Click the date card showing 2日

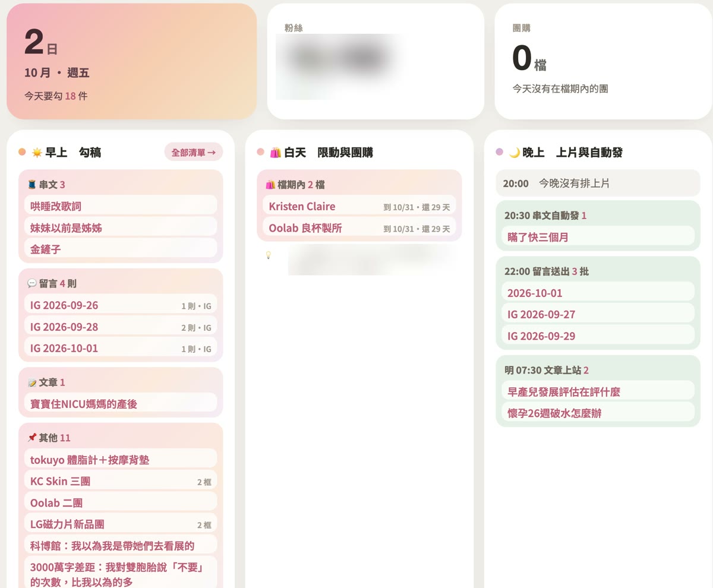pyautogui.click(x=131, y=61)
